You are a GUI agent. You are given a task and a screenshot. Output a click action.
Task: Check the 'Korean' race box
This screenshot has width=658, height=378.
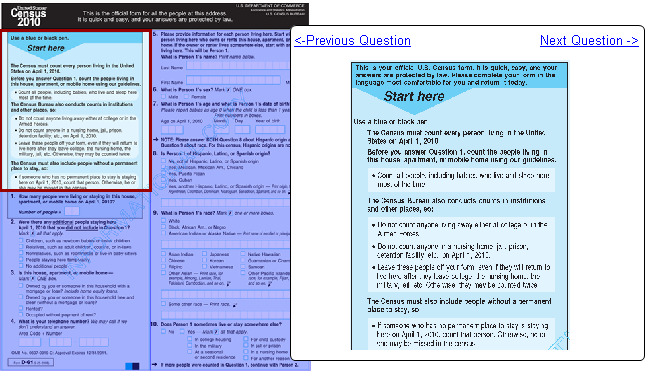pos(204,260)
